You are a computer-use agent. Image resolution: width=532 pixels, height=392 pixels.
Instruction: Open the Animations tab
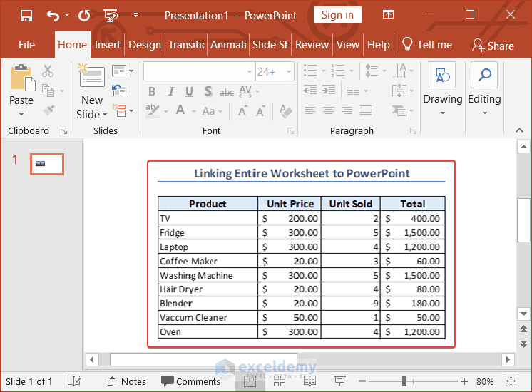point(228,45)
